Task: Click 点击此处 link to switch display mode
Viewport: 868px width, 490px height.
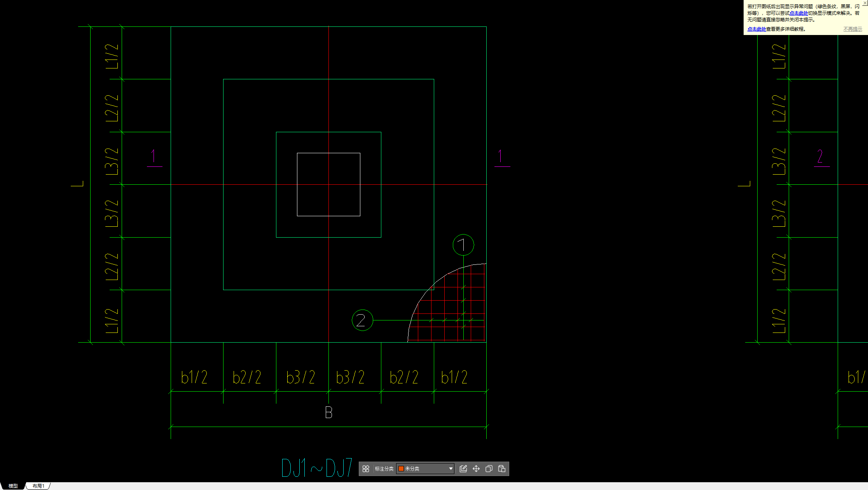Action: click(799, 13)
